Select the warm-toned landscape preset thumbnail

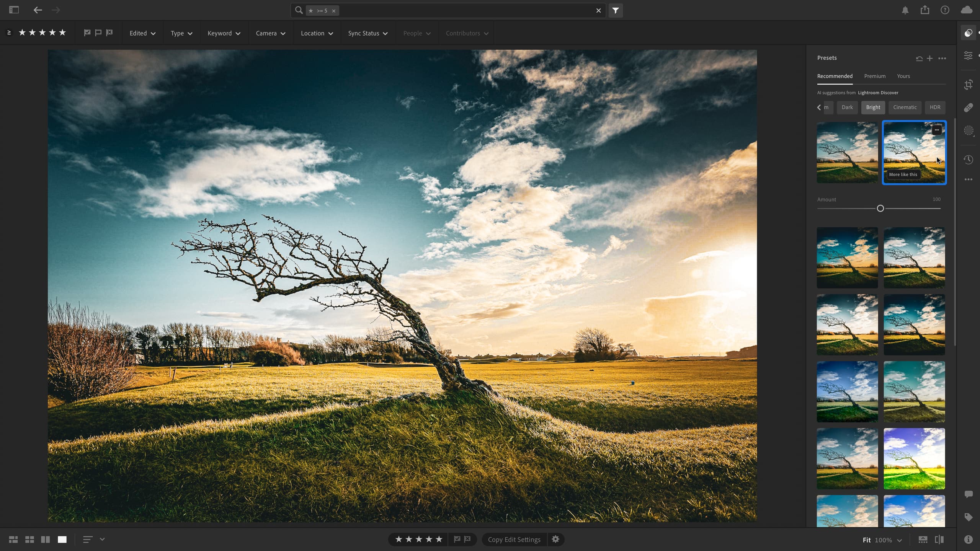pos(914,152)
